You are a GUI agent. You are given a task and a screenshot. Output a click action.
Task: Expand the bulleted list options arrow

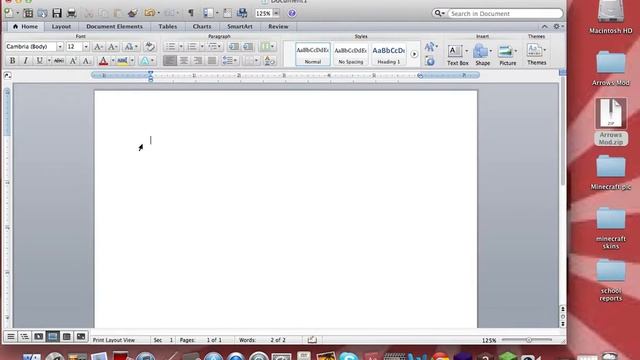coord(181,47)
